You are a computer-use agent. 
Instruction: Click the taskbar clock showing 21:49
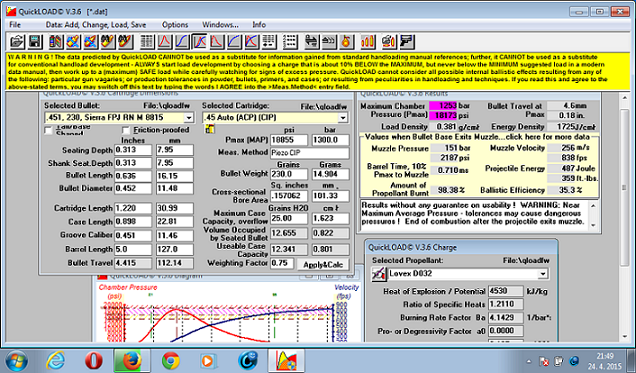(604, 356)
